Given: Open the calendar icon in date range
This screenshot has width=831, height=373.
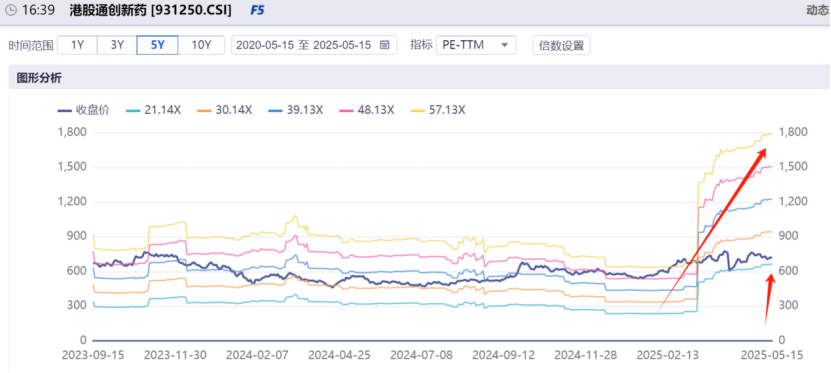Looking at the screenshot, I should 385,45.
